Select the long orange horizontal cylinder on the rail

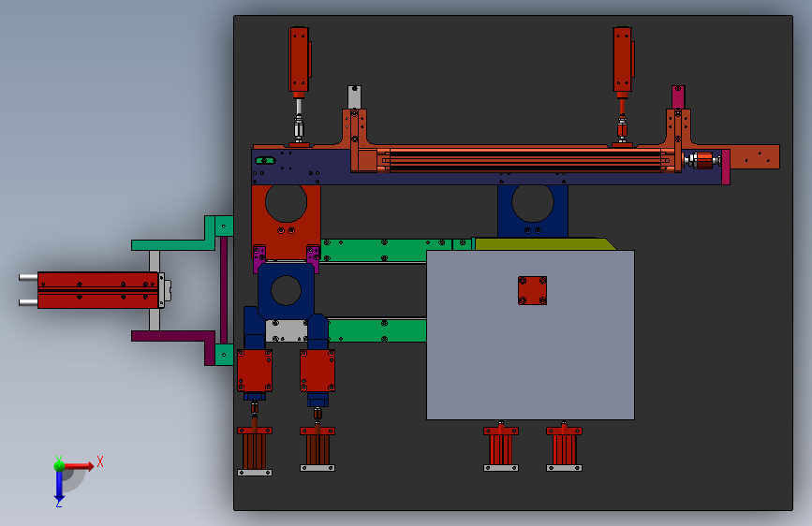pyautogui.click(x=525, y=160)
